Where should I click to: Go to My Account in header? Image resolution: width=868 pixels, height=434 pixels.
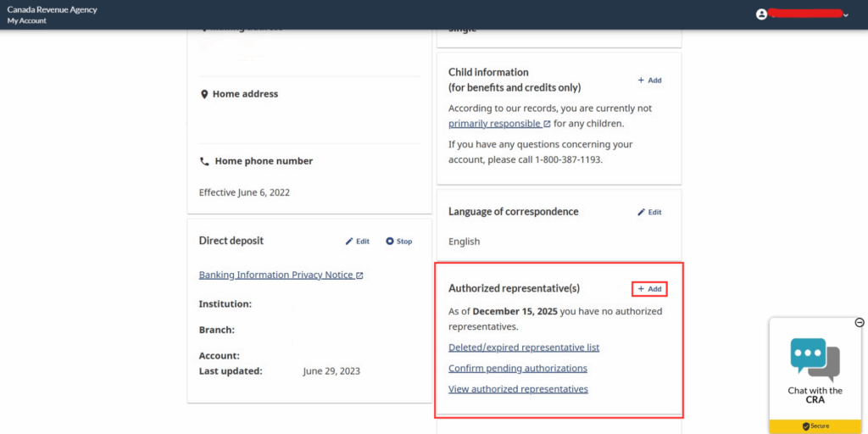[x=27, y=20]
